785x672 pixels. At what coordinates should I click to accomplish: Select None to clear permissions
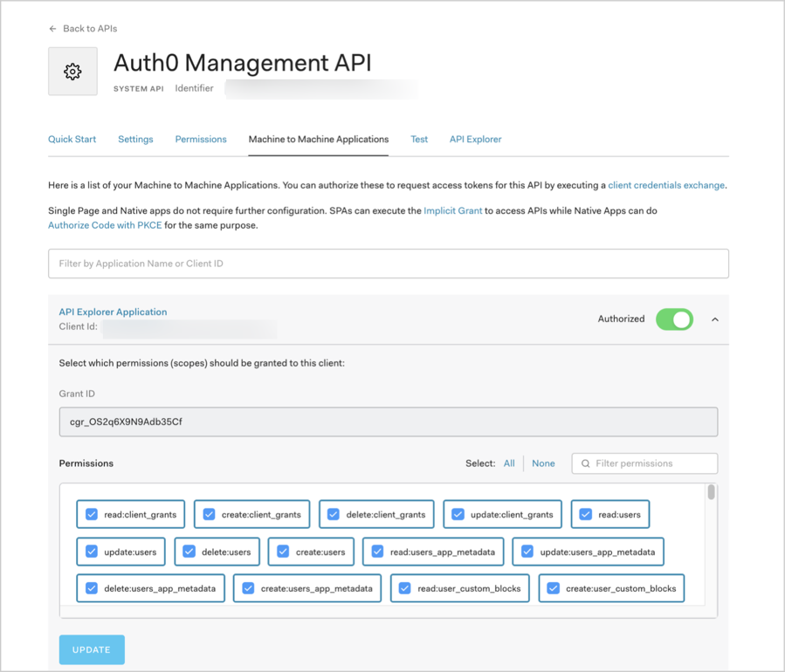tap(543, 463)
